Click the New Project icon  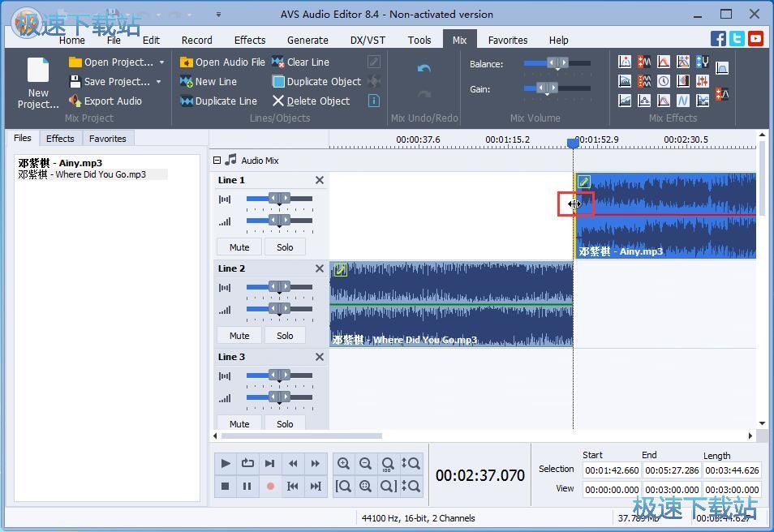tap(38, 71)
